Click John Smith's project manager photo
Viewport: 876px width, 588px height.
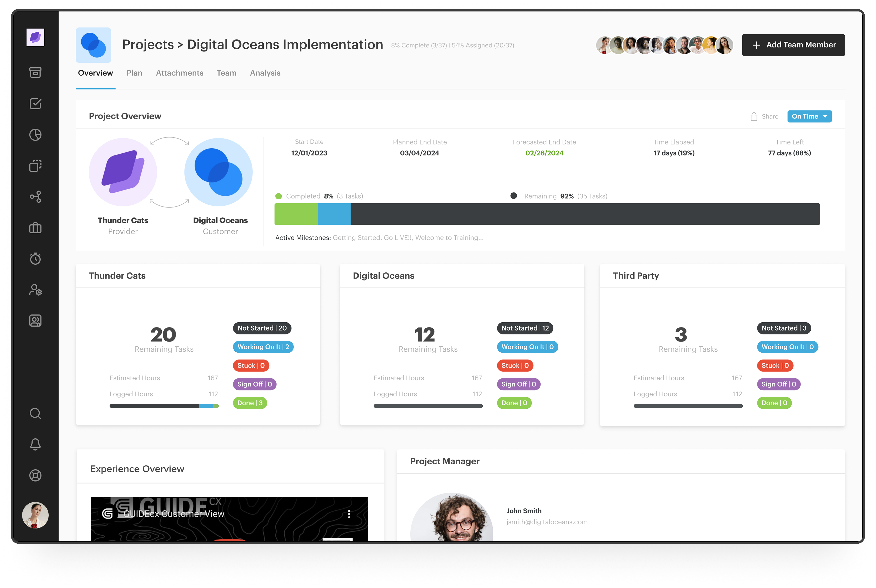(452, 517)
